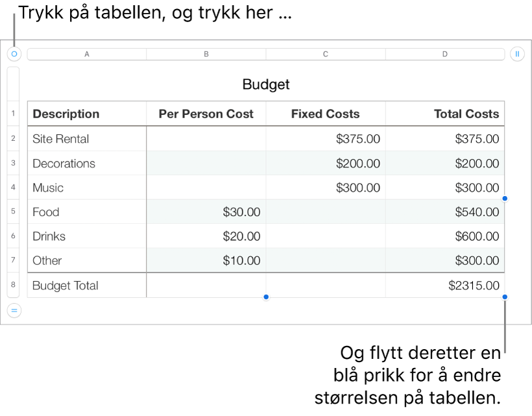Screen dimensions: 532x416
Task: Click Music fixed cost $300.00 cell
Action: point(326,188)
